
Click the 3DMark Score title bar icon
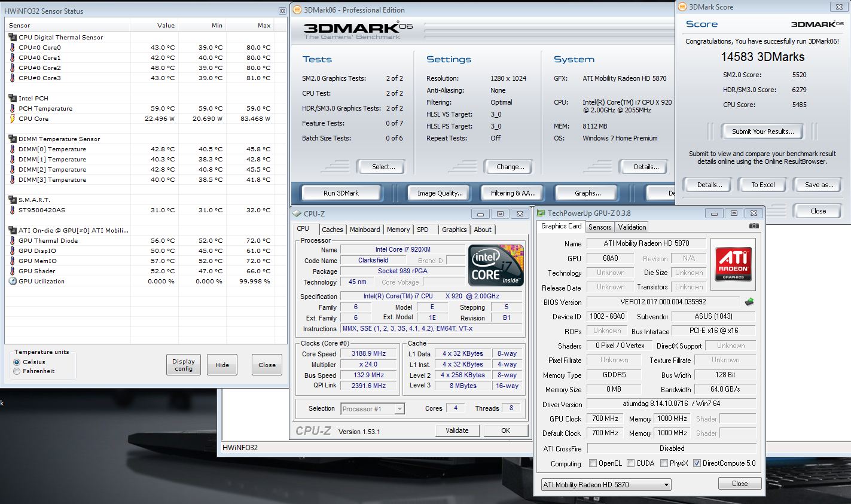[x=683, y=7]
